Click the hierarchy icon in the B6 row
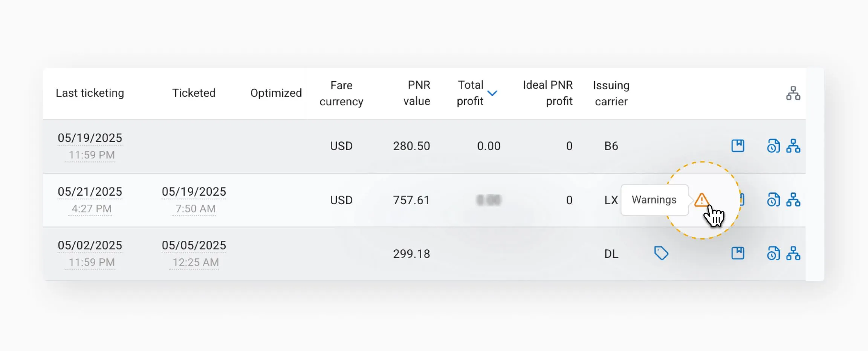The height and width of the screenshot is (351, 868). [x=793, y=146]
